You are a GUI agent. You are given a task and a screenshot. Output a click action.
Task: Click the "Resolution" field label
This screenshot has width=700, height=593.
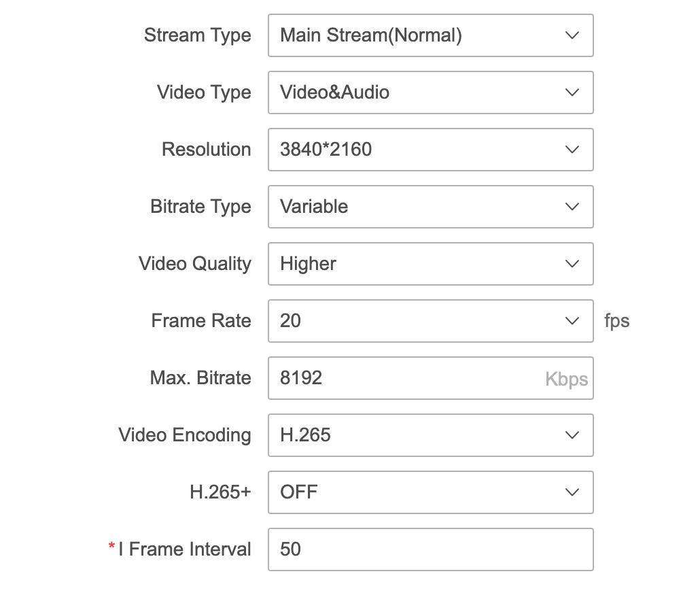(x=206, y=150)
